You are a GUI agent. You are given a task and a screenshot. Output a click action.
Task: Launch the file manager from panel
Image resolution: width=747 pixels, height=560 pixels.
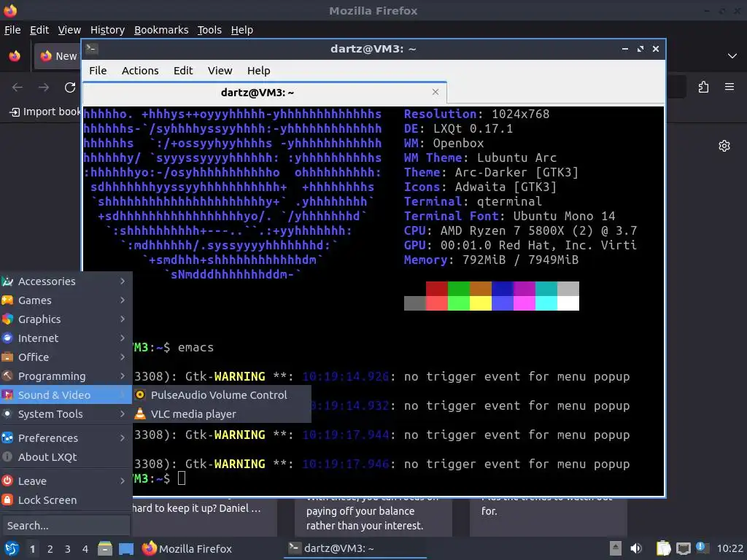click(x=105, y=548)
